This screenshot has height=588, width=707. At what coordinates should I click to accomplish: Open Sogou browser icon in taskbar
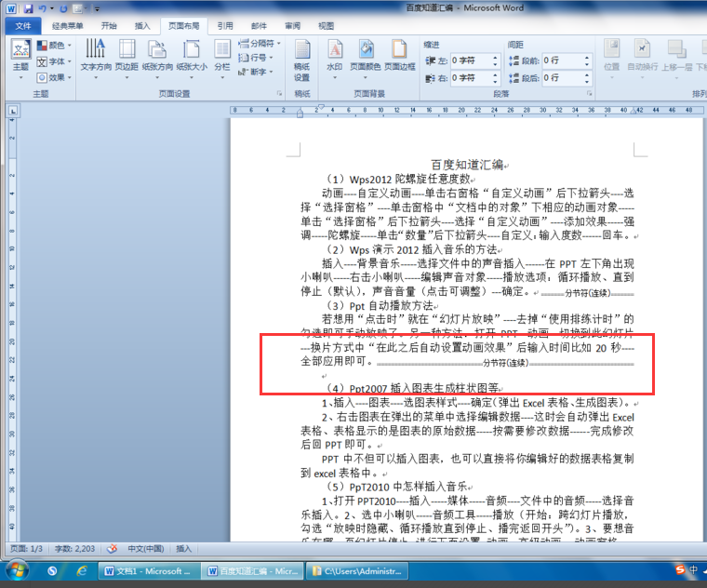[52, 571]
